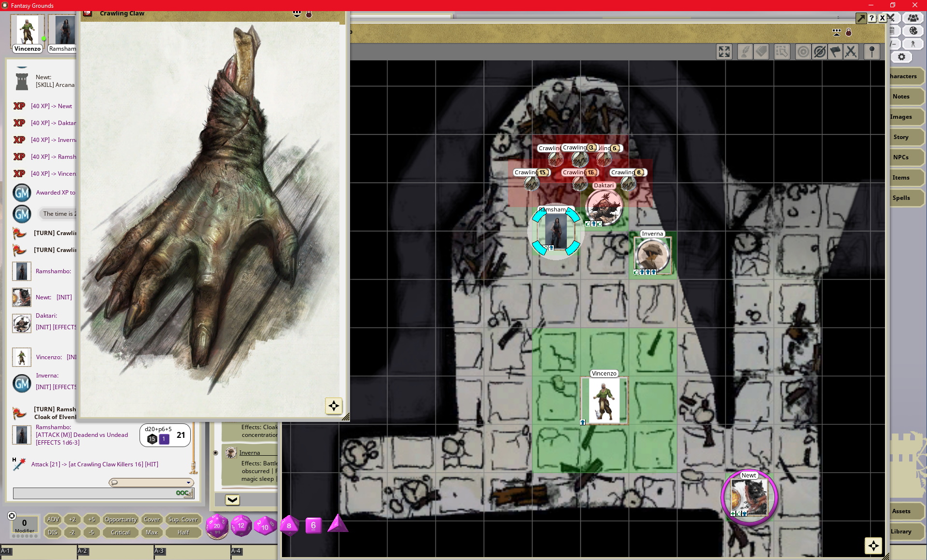Select the pin marker tool
Image resolution: width=927 pixels, height=560 pixels.
[x=872, y=52]
